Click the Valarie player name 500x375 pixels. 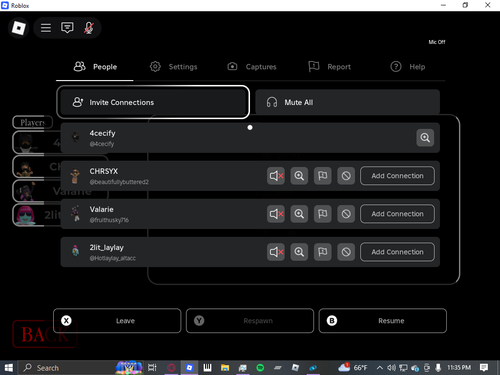tap(101, 209)
